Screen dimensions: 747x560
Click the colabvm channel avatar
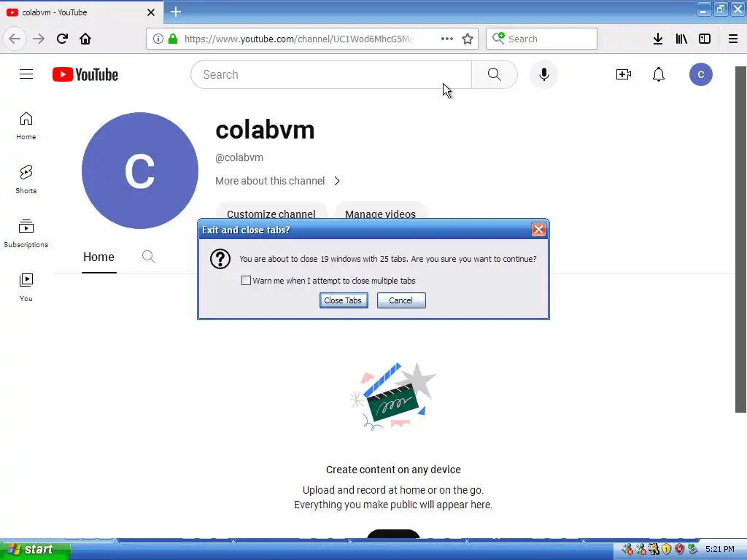pos(139,171)
